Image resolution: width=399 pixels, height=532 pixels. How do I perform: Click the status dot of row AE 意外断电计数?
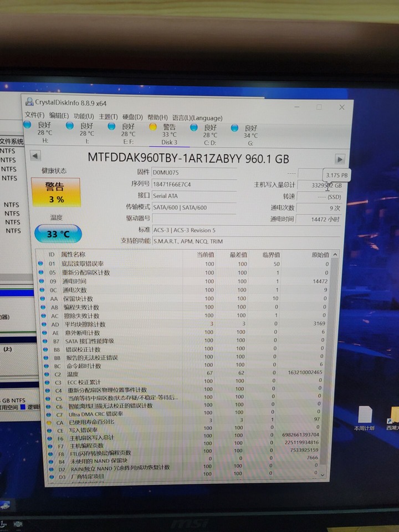[x=45, y=333]
